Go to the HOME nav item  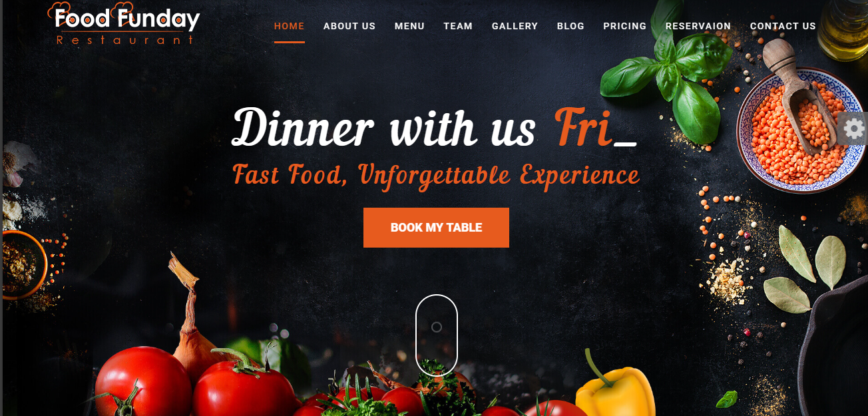click(x=290, y=26)
